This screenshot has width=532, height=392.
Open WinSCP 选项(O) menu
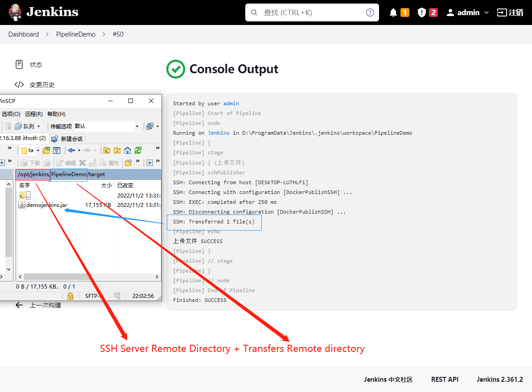[11, 114]
